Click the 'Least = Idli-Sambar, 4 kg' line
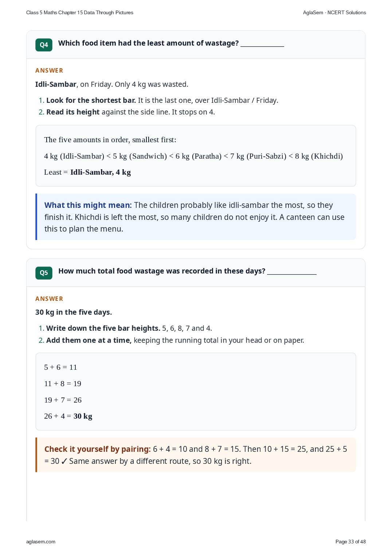Viewport: 392px width, 555px height. coord(87,172)
